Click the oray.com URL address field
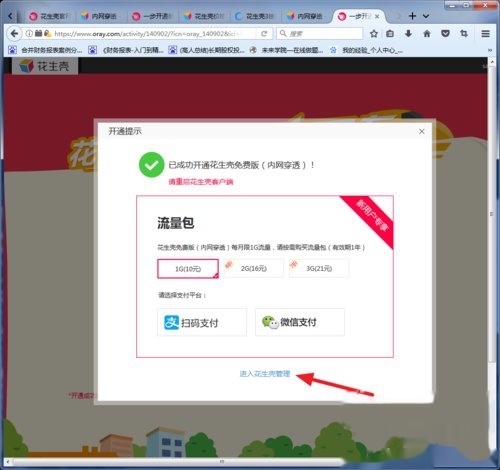 (x=148, y=34)
